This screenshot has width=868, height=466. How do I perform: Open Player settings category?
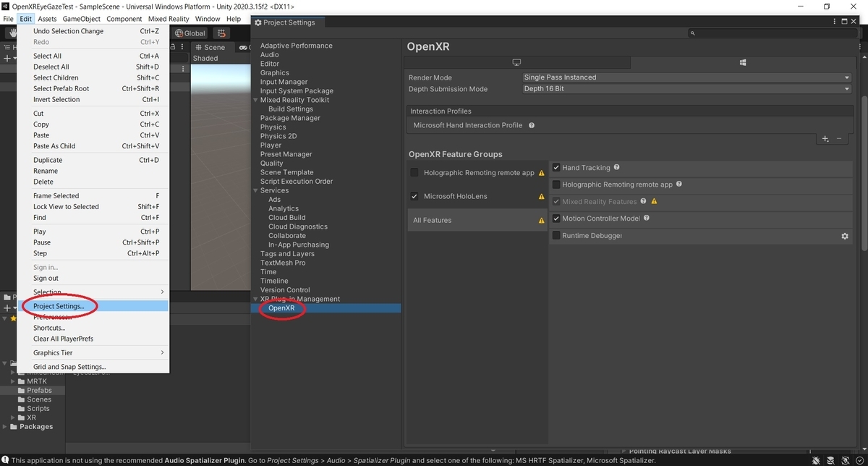[271, 145]
